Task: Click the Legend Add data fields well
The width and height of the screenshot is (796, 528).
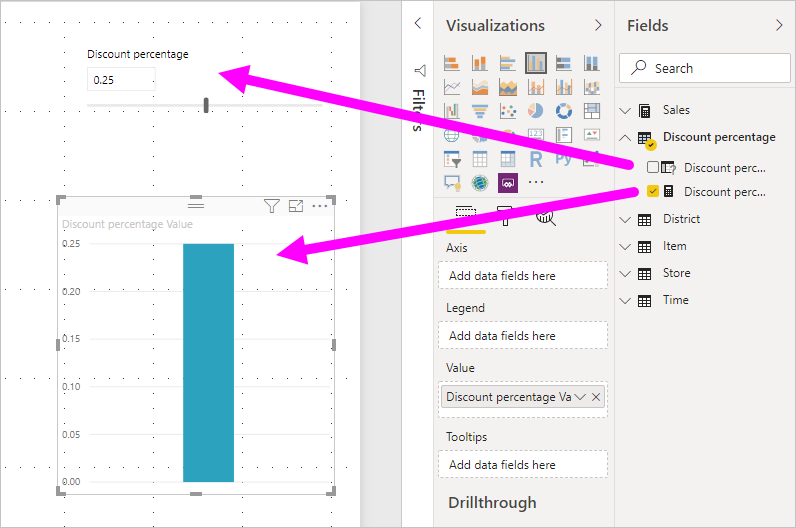Action: (523, 336)
